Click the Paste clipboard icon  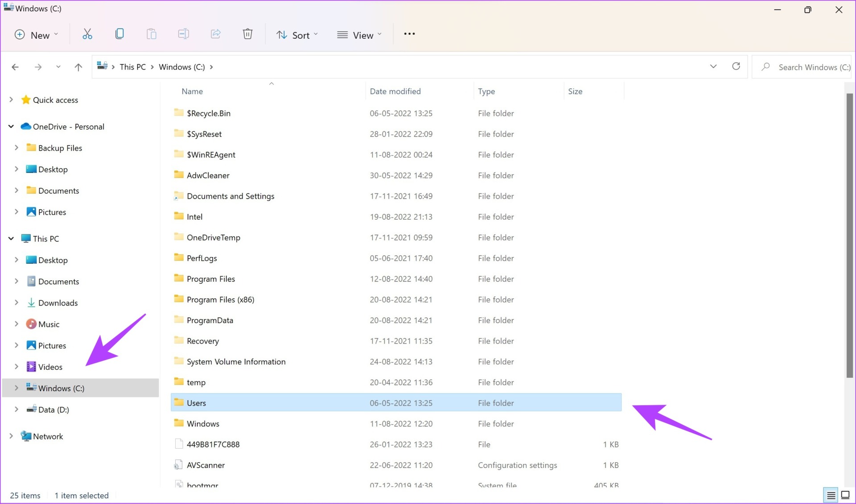[152, 34]
